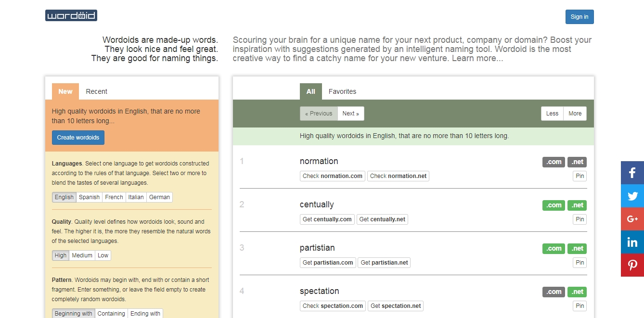
Task: Switch to the New tab
Action: coord(65,91)
